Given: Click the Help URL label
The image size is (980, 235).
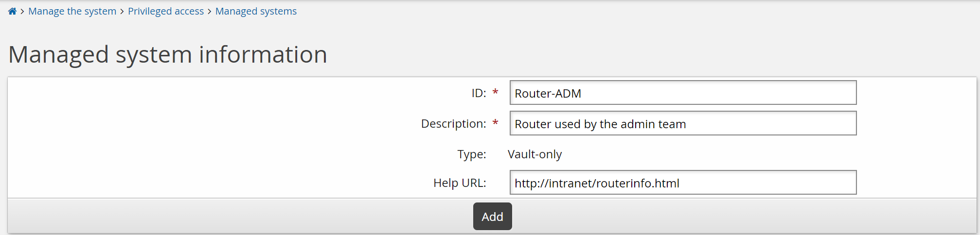Looking at the screenshot, I should click(x=460, y=183).
